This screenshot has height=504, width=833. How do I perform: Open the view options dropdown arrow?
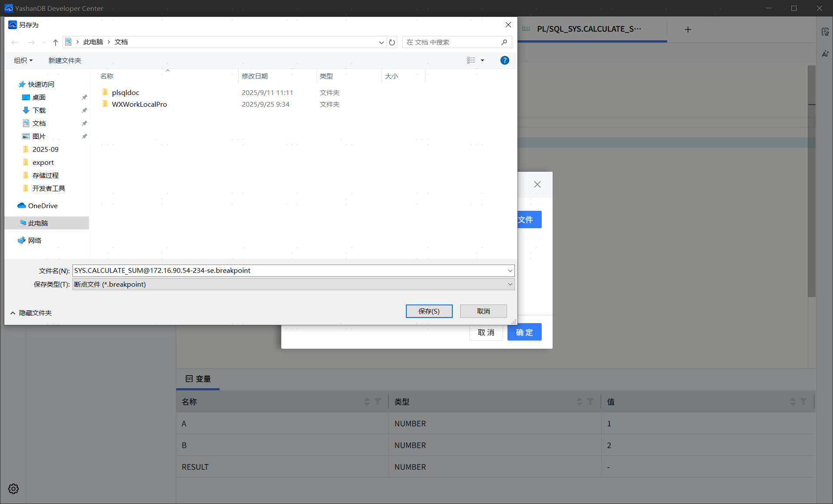click(x=482, y=60)
